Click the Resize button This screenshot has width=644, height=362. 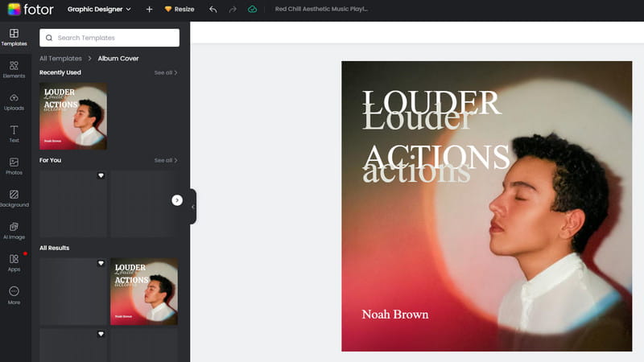click(179, 9)
